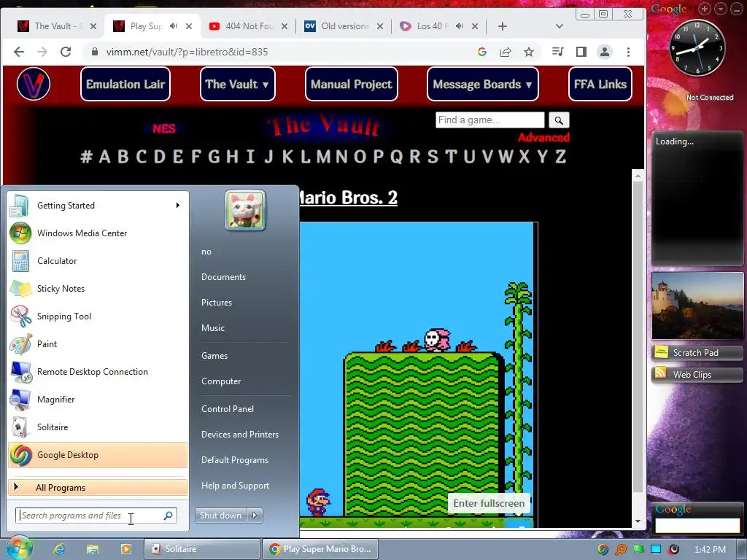The height and width of the screenshot is (560, 747).
Task: Open Windows Media Center
Action: tap(98, 233)
